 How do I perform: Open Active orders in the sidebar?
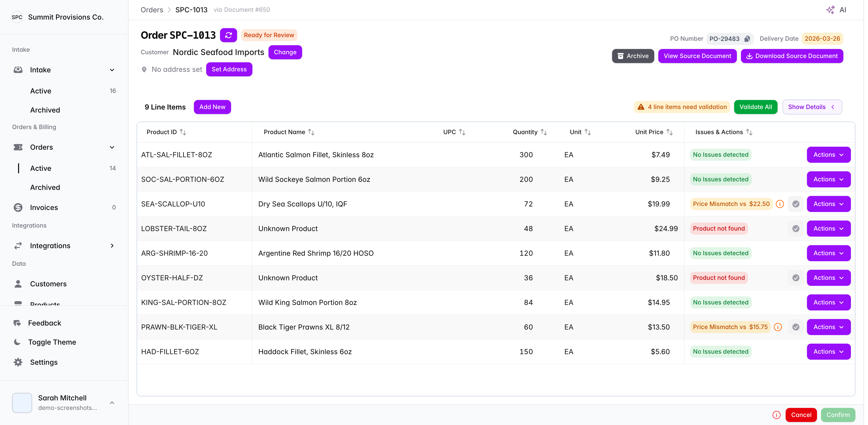click(x=41, y=168)
